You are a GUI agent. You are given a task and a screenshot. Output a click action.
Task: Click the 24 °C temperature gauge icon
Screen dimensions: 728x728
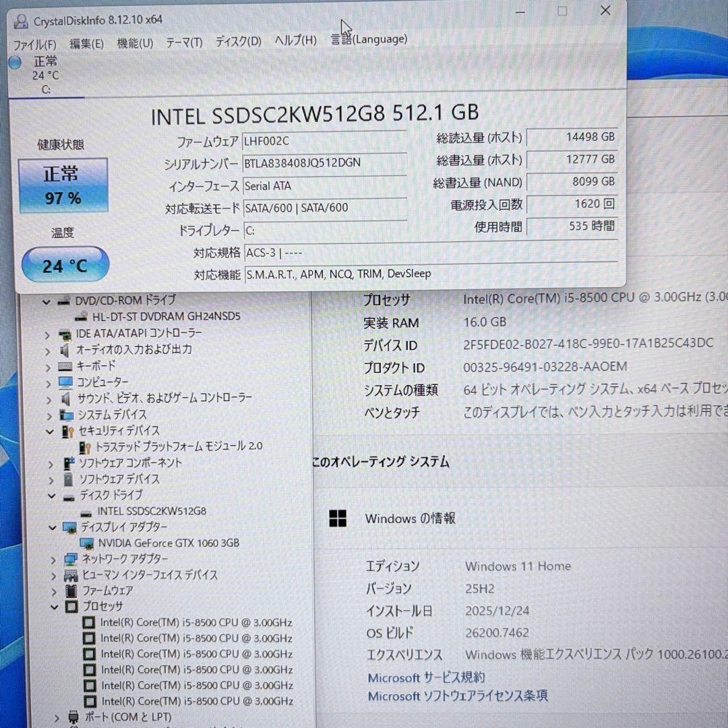pyautogui.click(x=64, y=265)
